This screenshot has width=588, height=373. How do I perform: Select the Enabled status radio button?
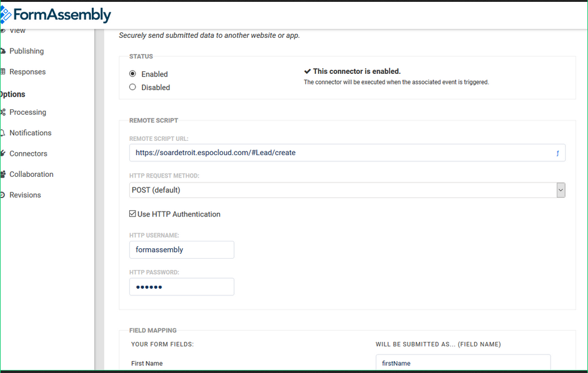point(133,74)
